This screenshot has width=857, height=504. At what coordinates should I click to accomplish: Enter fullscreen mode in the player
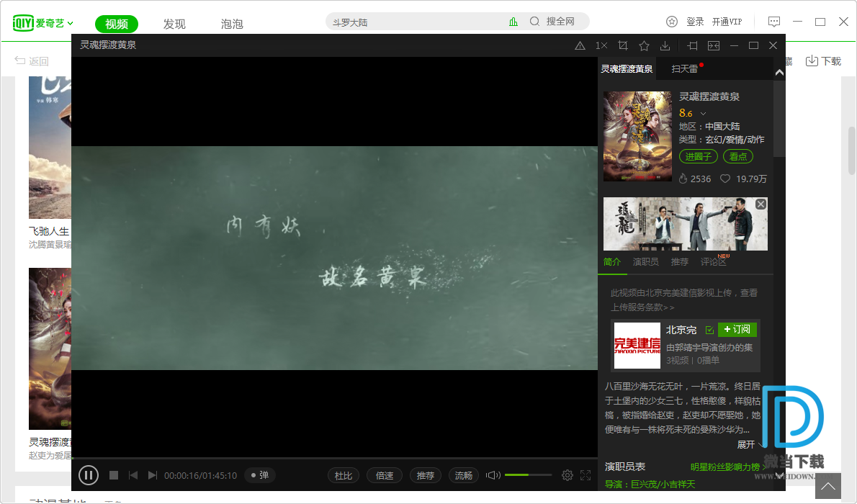585,476
